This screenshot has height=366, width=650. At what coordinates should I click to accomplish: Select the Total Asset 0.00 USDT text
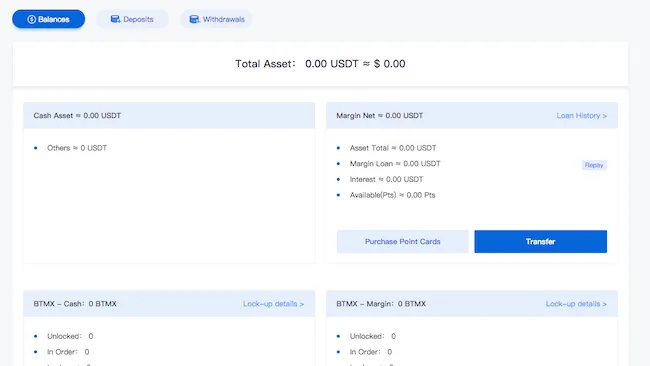[320, 64]
